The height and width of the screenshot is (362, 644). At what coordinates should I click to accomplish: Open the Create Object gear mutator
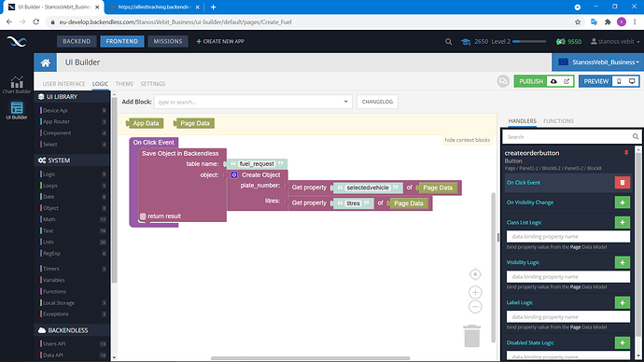pos(234,174)
